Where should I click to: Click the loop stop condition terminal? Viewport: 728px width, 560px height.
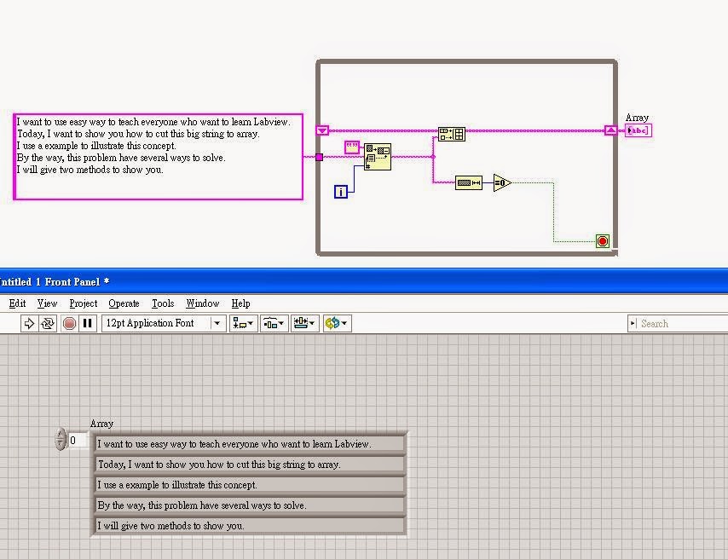pos(603,241)
